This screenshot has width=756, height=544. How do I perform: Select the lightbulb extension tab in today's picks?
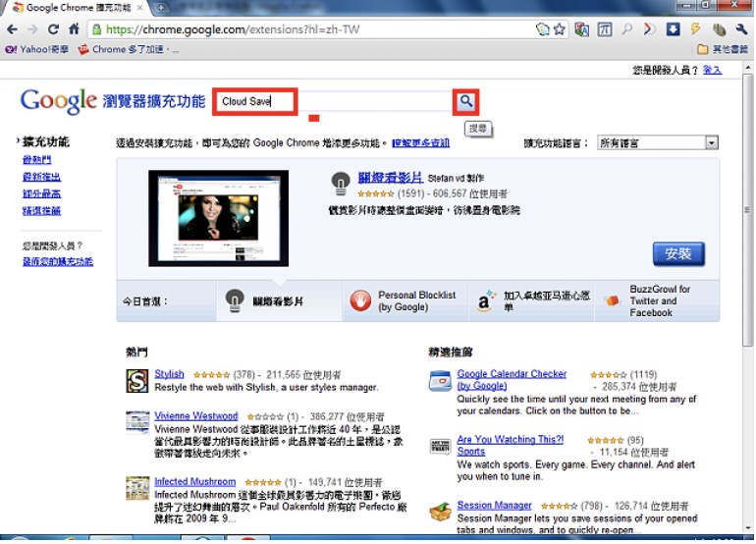(279, 300)
